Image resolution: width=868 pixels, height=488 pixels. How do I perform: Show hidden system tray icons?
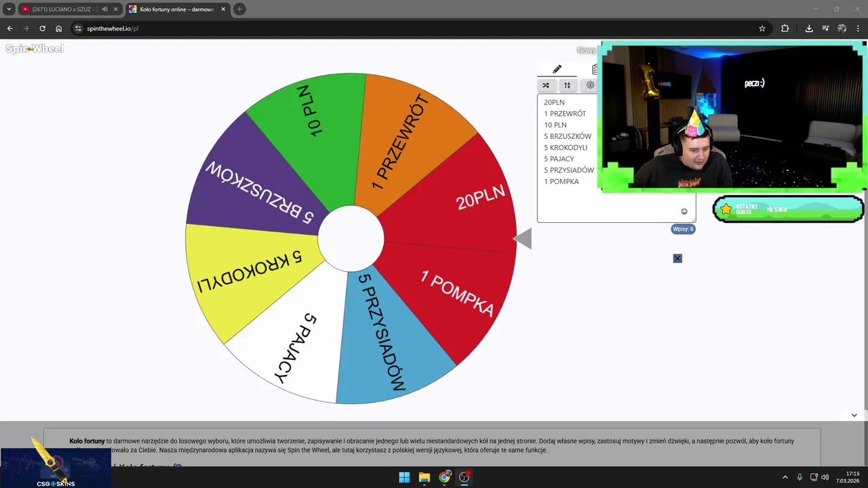coord(785,477)
